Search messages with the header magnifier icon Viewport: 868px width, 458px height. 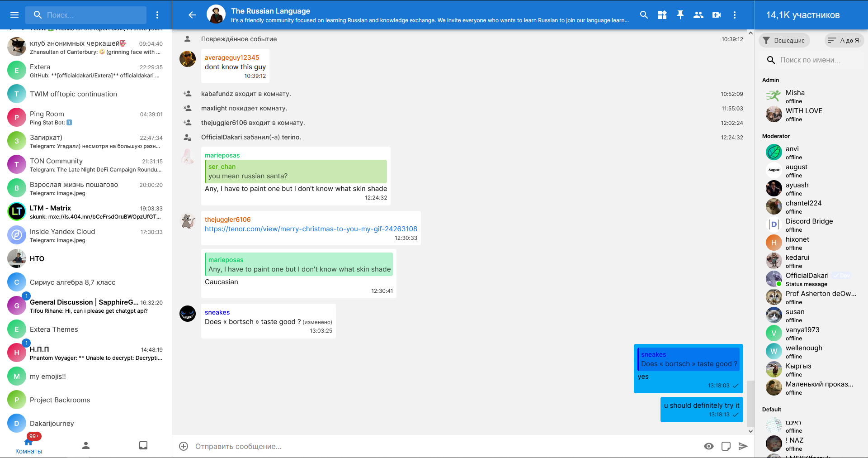pos(644,15)
